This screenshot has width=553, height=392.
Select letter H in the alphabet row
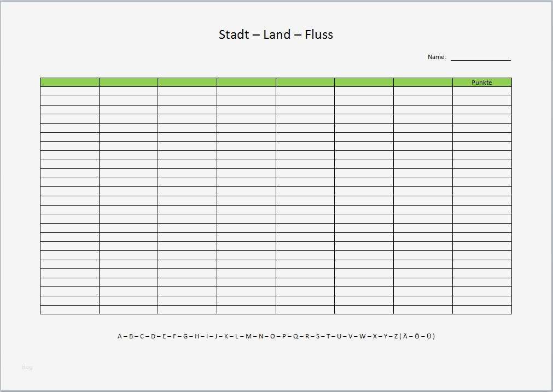[197, 336]
